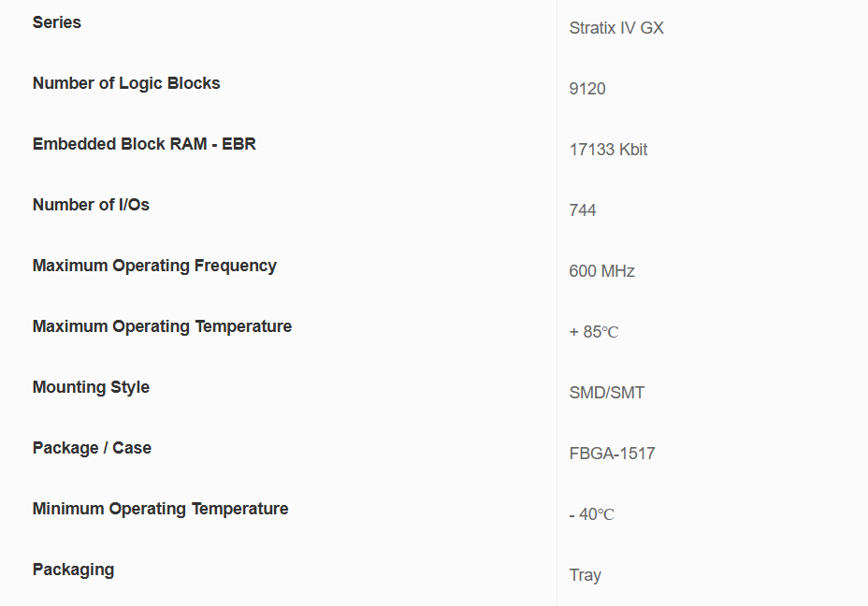Select the 17133 Kbit value
Viewport: 868px width, 606px height.
[x=608, y=150]
